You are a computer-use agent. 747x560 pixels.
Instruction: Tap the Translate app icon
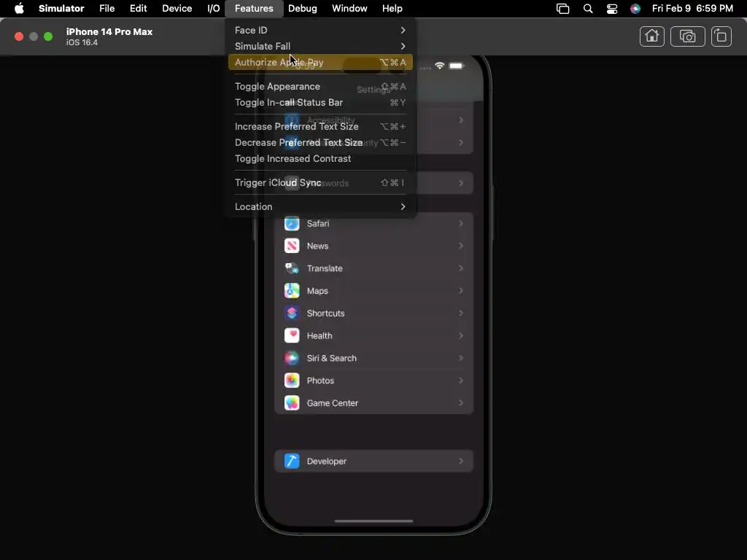tap(292, 268)
